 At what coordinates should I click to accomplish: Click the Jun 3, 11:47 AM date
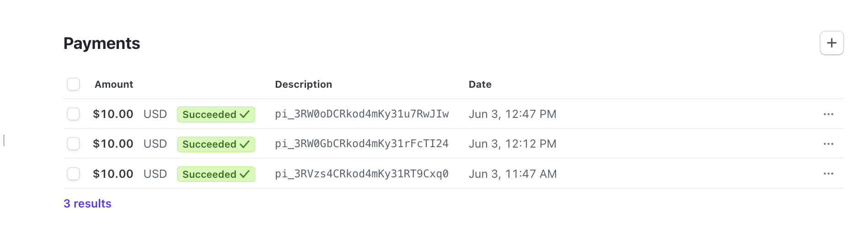(512, 174)
